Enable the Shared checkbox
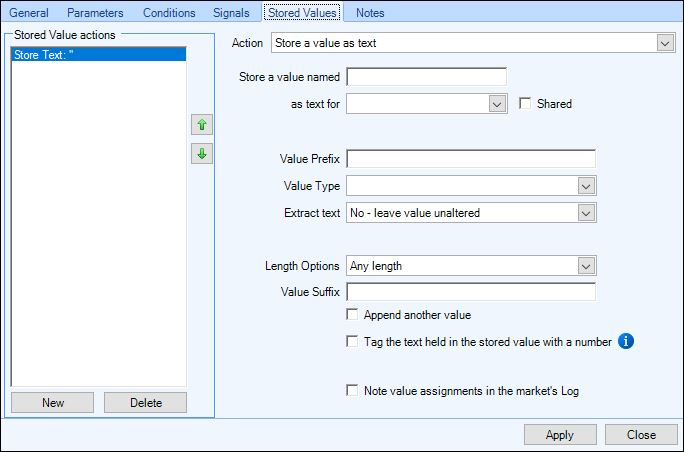The width and height of the screenshot is (684, 452). [525, 103]
